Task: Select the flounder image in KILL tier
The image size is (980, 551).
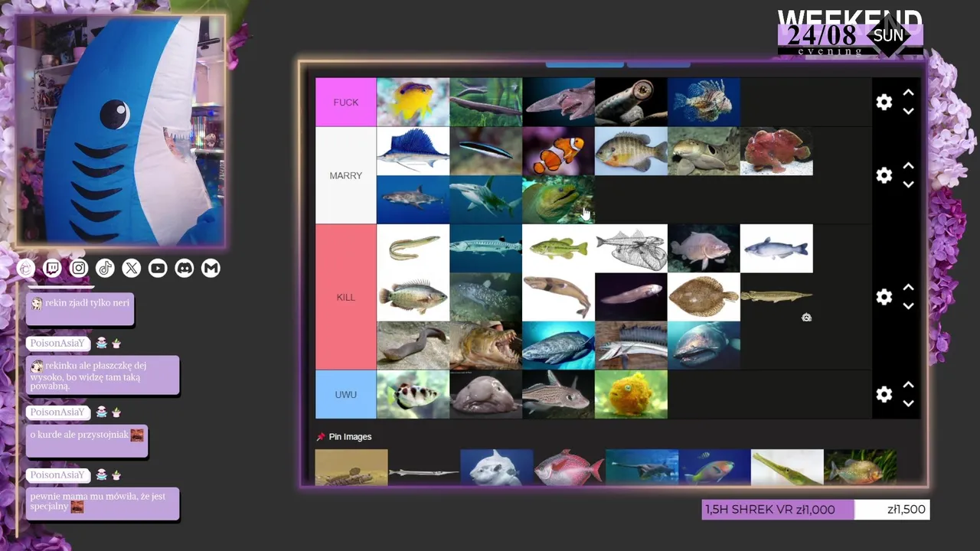Action: (704, 297)
